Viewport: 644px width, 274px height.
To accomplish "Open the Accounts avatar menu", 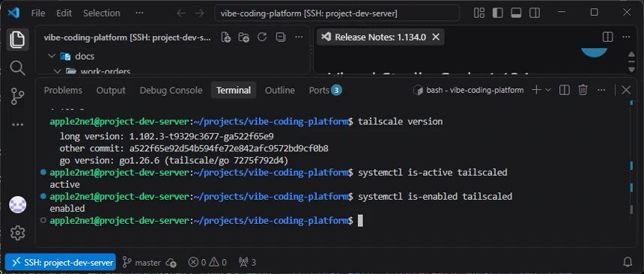I will [17, 204].
